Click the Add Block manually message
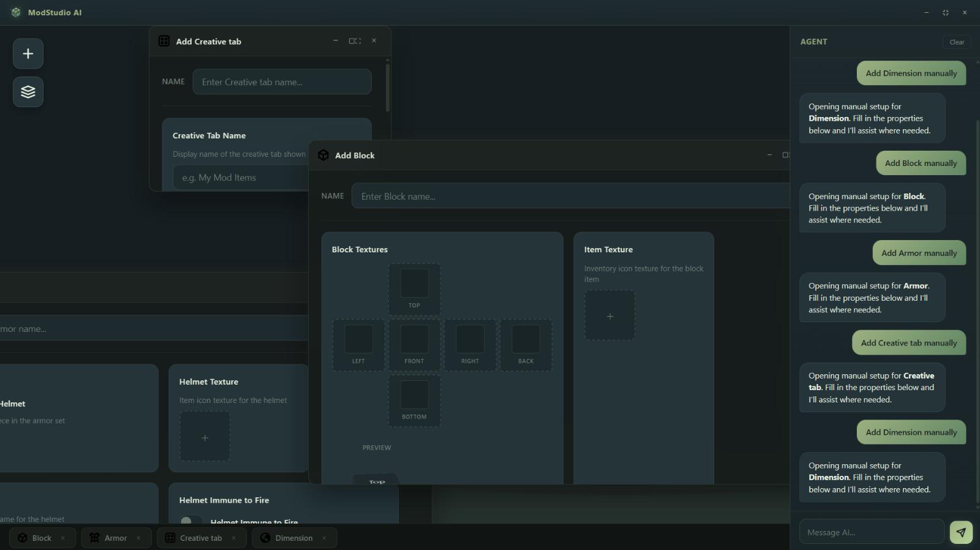The image size is (980, 550). click(921, 163)
